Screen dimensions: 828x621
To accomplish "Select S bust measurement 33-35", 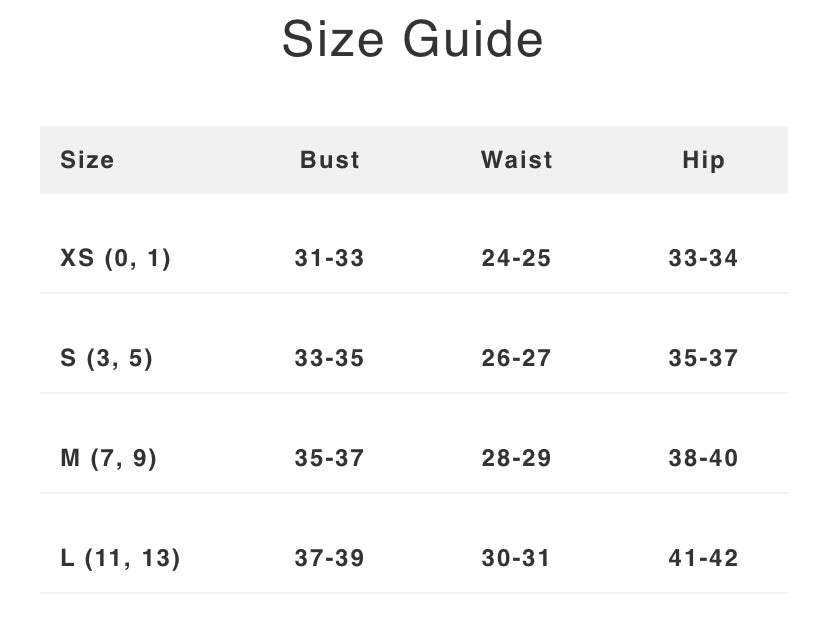I will tap(330, 358).
